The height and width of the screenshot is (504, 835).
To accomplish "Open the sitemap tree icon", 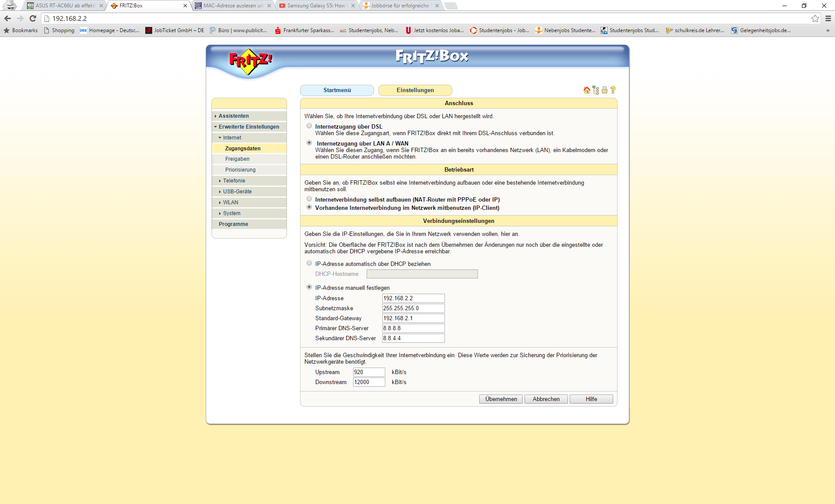I will click(596, 90).
